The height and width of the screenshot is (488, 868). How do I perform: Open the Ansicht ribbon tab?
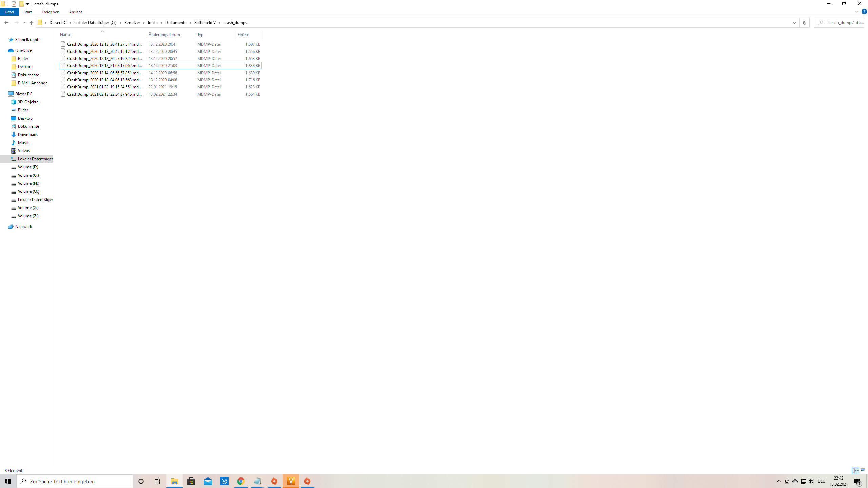coord(75,12)
